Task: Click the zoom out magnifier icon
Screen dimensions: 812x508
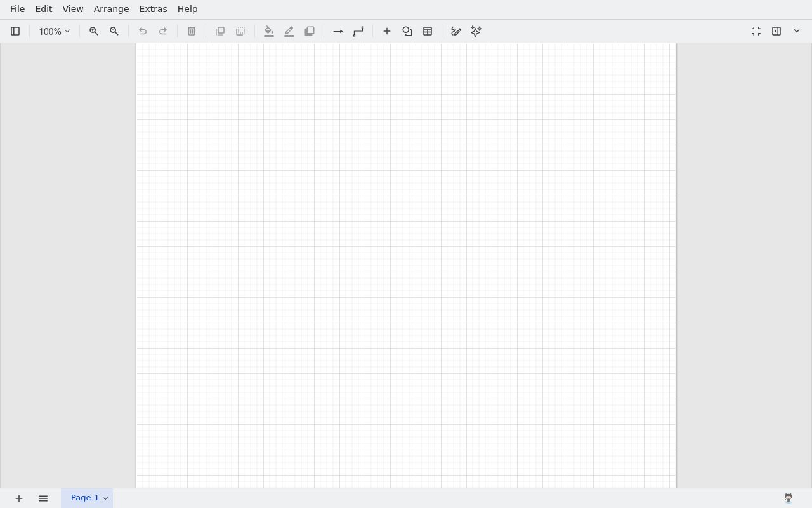Action: (x=114, y=31)
